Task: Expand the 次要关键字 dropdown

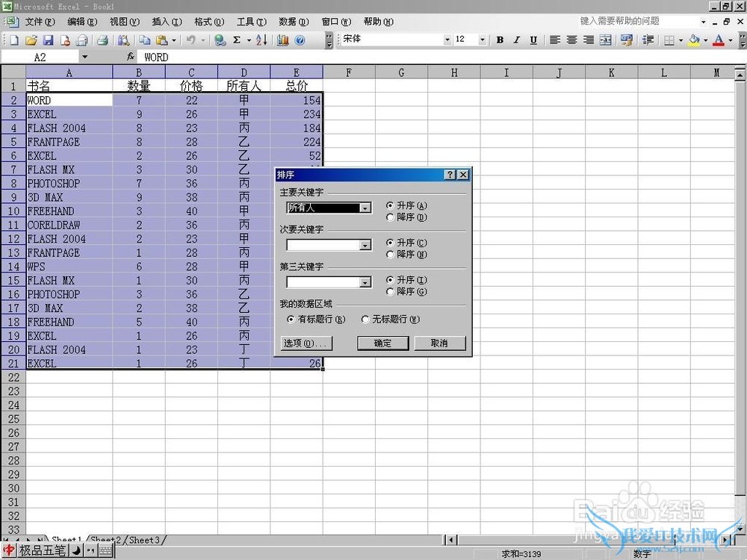Action: point(365,245)
